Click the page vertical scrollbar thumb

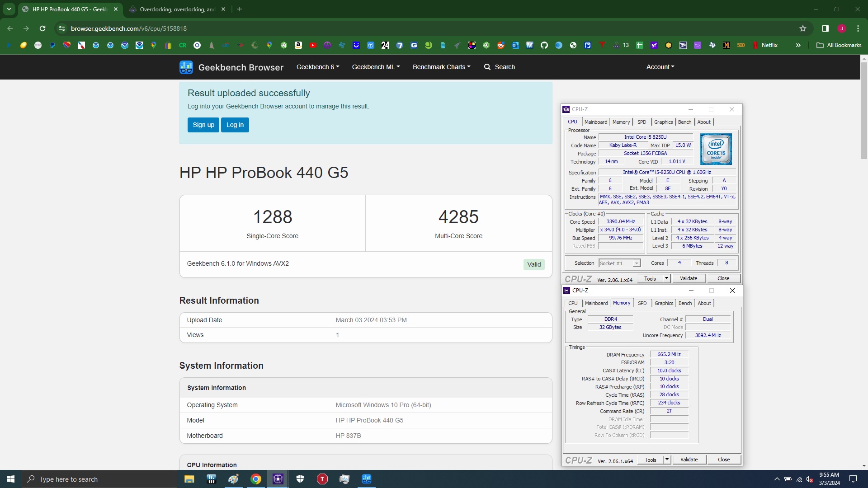click(864, 111)
